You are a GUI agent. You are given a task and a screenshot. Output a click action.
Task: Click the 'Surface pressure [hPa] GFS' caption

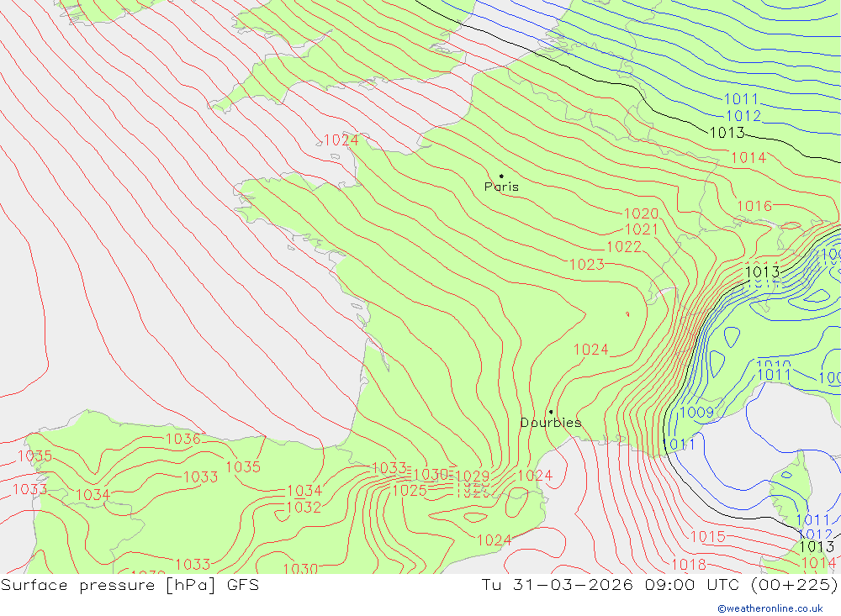click(130, 585)
